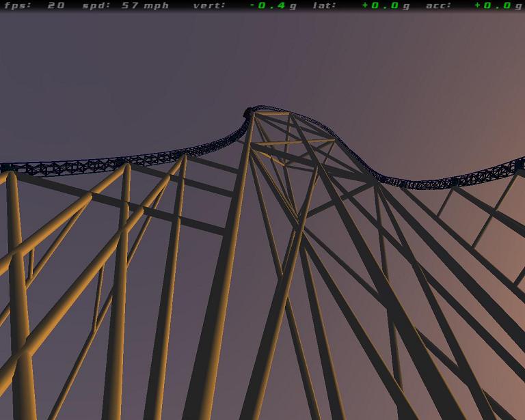Click the vert label in the HUD
525x420 pixels.
point(209,5)
